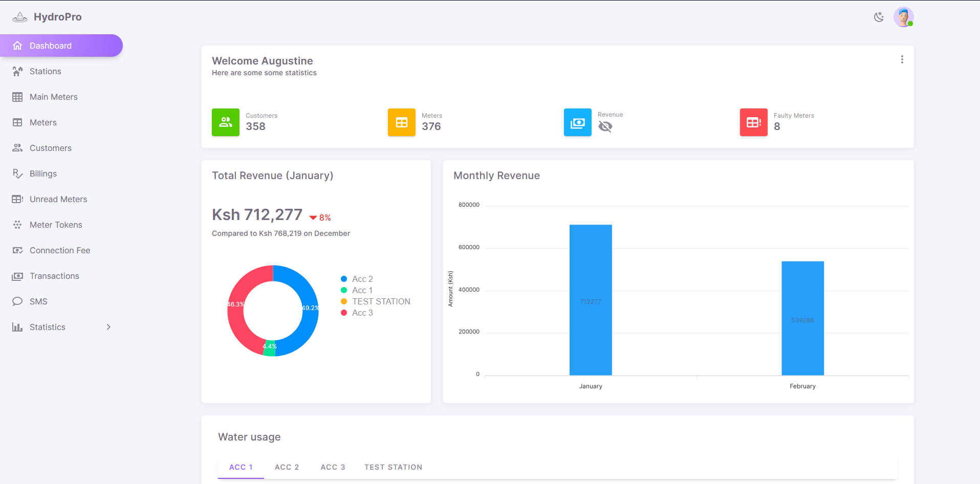Click the Meter Tokens dots icon

[17, 225]
